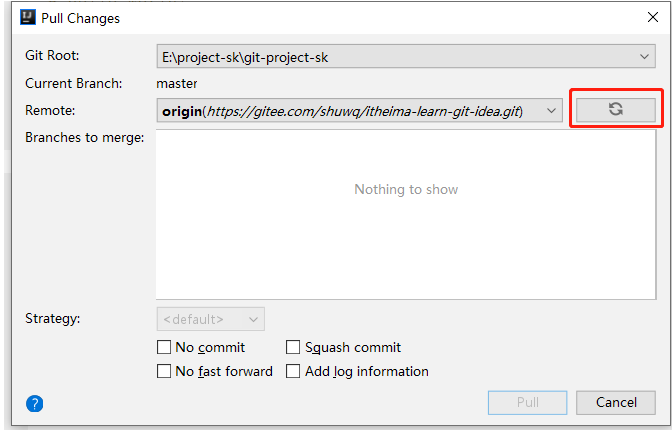This screenshot has height=430, width=672.
Task: Click the Pull Changes title text
Action: (x=81, y=18)
